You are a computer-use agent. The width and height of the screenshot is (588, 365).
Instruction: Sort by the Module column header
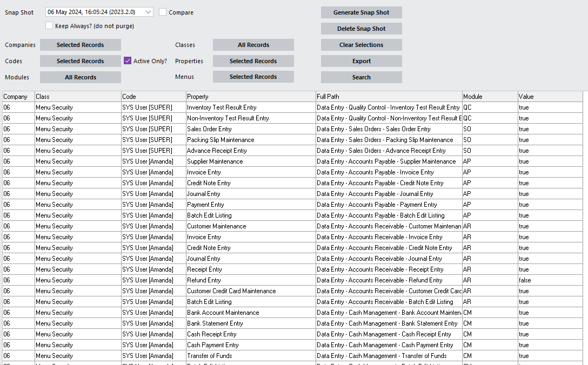[x=490, y=96]
